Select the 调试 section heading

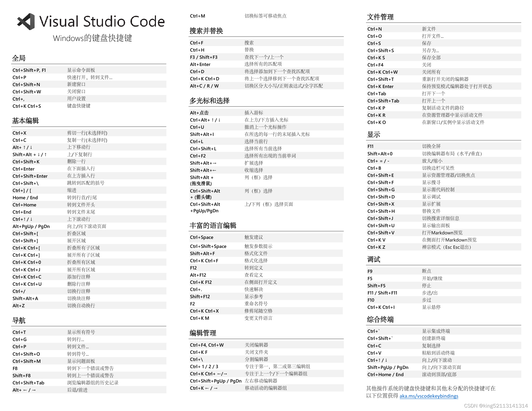[x=373, y=259]
